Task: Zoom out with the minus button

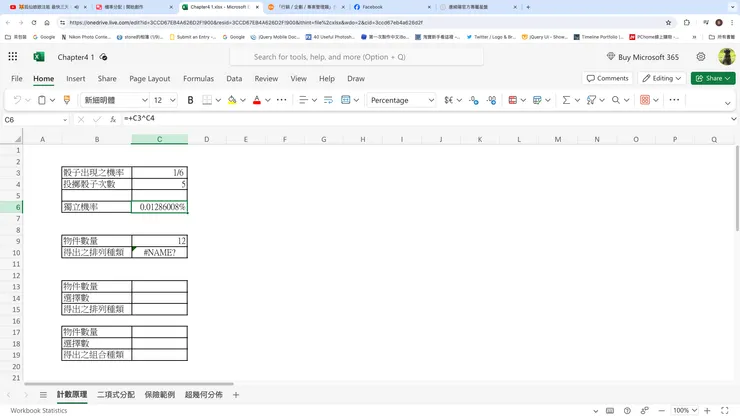Action: 662,410
